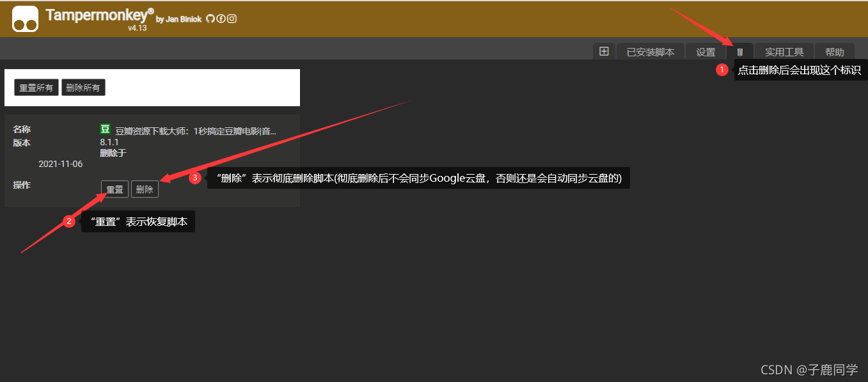The image size is (868, 382).
Task: Click the green 豆 script icon
Action: (106, 129)
